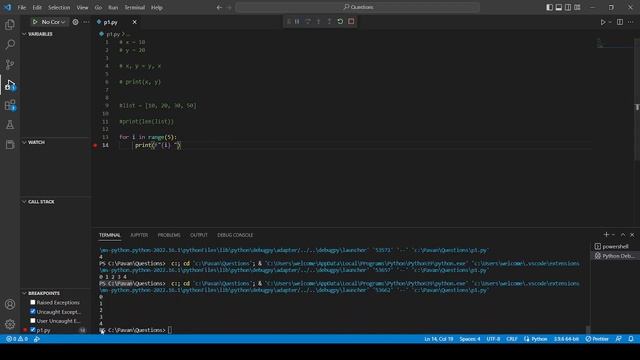Open the Source Control view
Image resolution: width=640 pixels, height=360 pixels.
pos(10,64)
